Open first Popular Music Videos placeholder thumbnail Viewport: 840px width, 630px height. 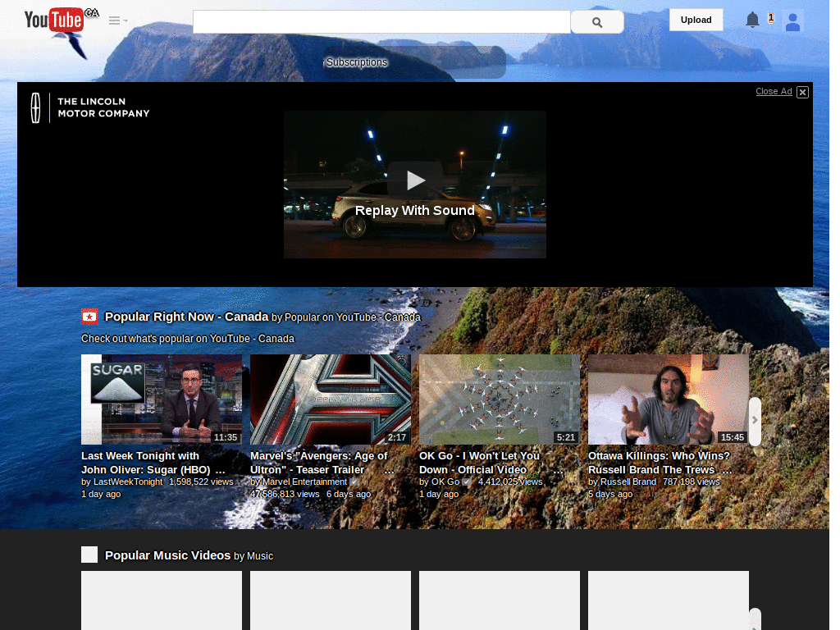tap(162, 600)
